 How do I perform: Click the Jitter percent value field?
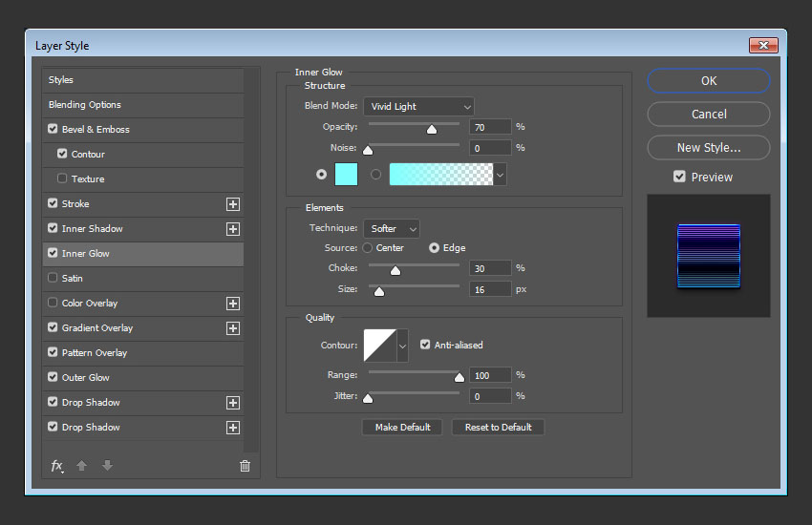(x=490, y=397)
